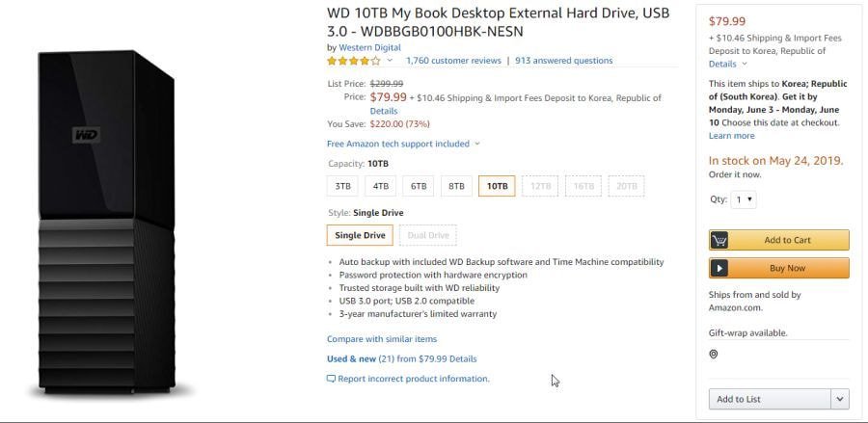The width and height of the screenshot is (868, 423).
Task: Open the 913 answered questions link
Action: coord(563,61)
